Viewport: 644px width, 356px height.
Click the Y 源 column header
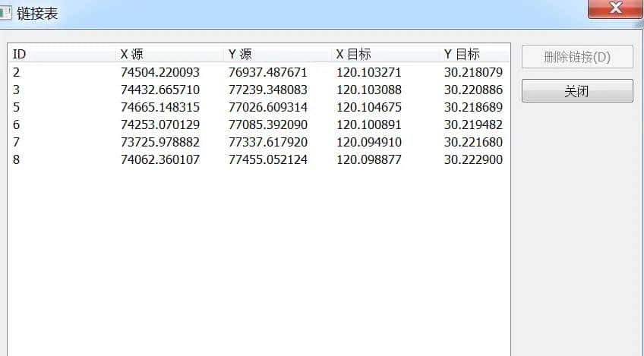click(x=278, y=54)
